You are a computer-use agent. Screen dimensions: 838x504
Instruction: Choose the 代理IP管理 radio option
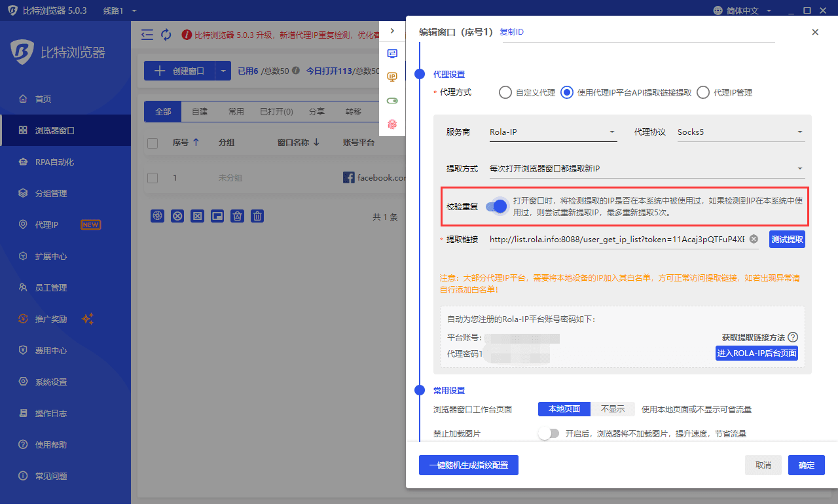point(703,93)
